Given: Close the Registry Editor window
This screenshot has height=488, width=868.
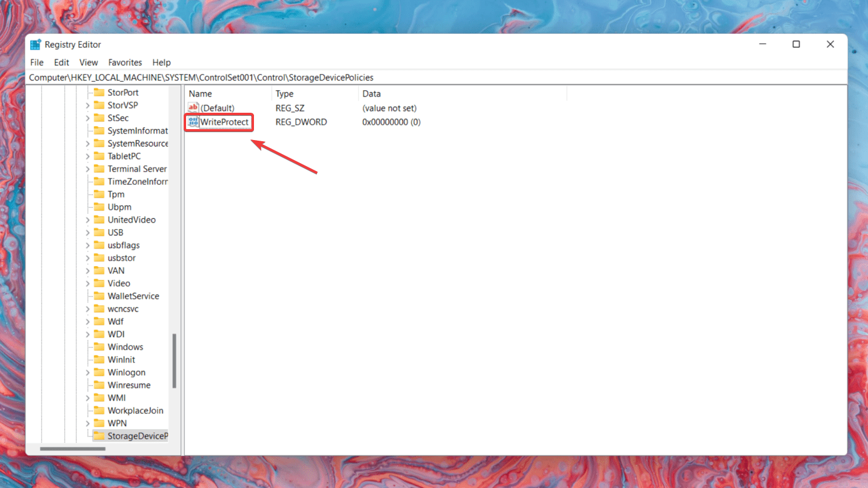Looking at the screenshot, I should (x=830, y=44).
